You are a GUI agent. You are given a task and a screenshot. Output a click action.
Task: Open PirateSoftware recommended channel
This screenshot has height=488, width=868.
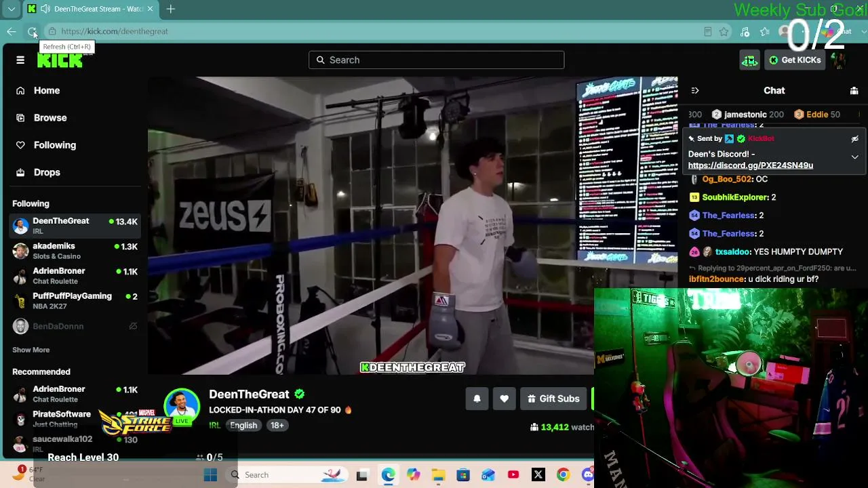(x=75, y=419)
